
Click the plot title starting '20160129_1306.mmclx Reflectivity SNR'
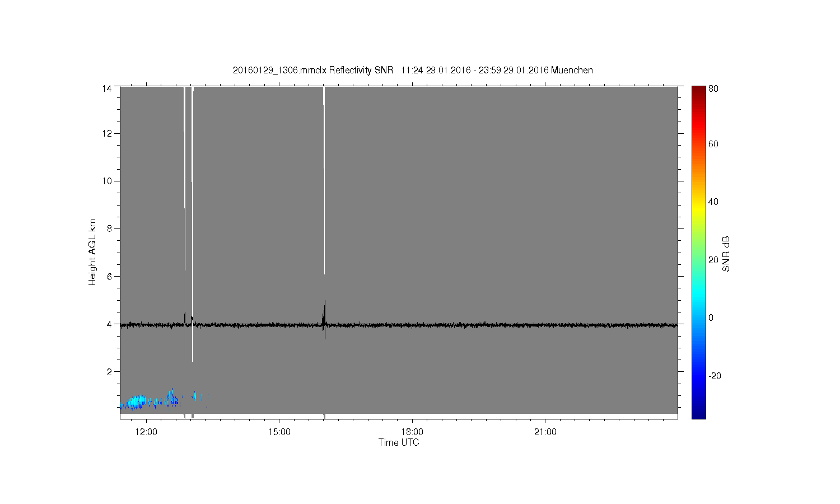pyautogui.click(x=413, y=70)
